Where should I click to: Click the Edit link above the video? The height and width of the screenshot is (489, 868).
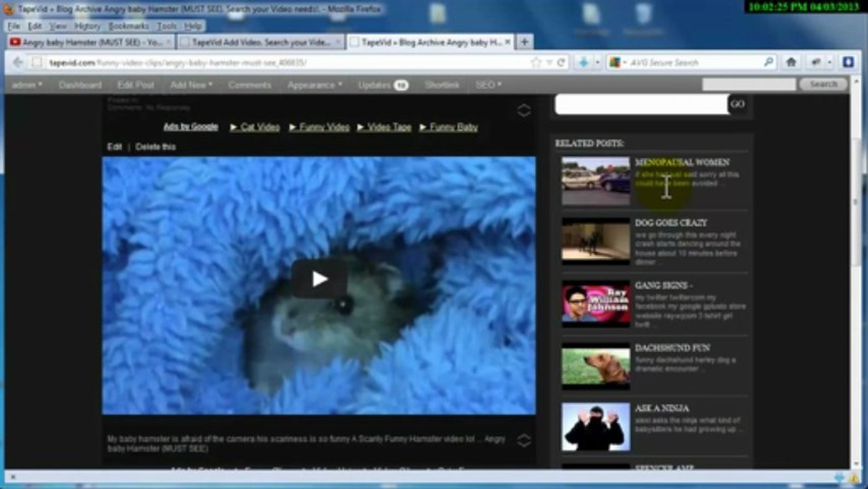pos(115,147)
